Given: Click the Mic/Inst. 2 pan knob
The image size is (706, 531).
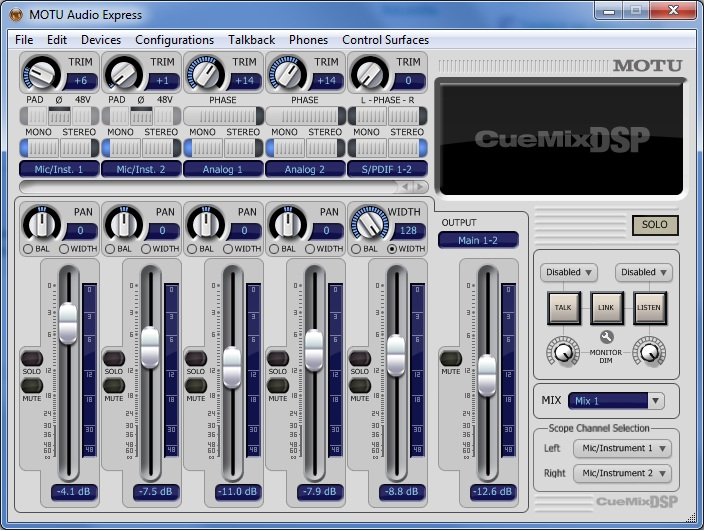Looking at the screenshot, I should coord(123,223).
